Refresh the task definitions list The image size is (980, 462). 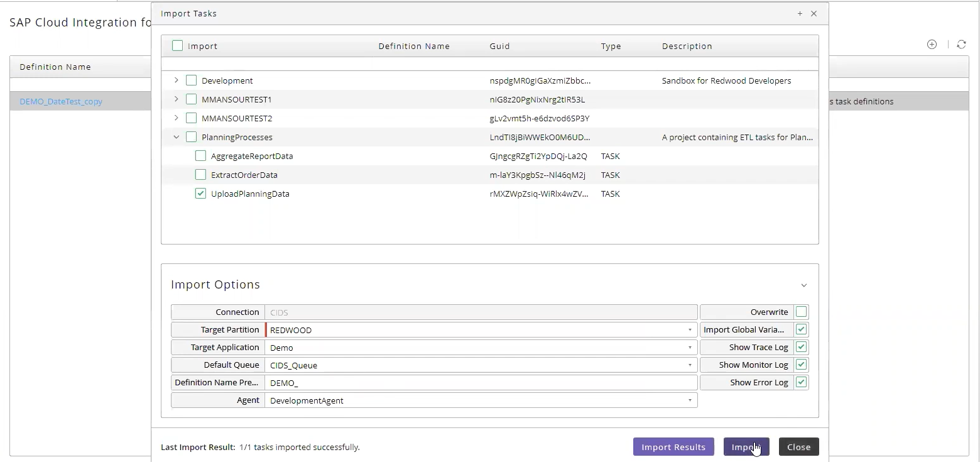[x=961, y=45]
